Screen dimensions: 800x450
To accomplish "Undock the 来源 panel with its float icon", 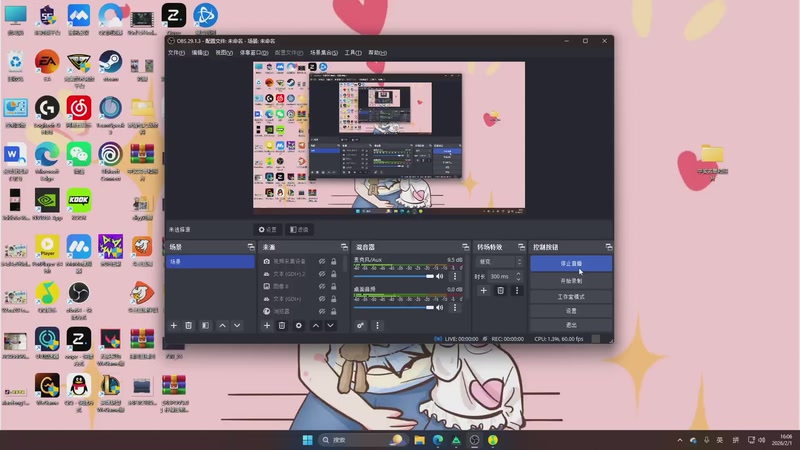I will tap(344, 247).
